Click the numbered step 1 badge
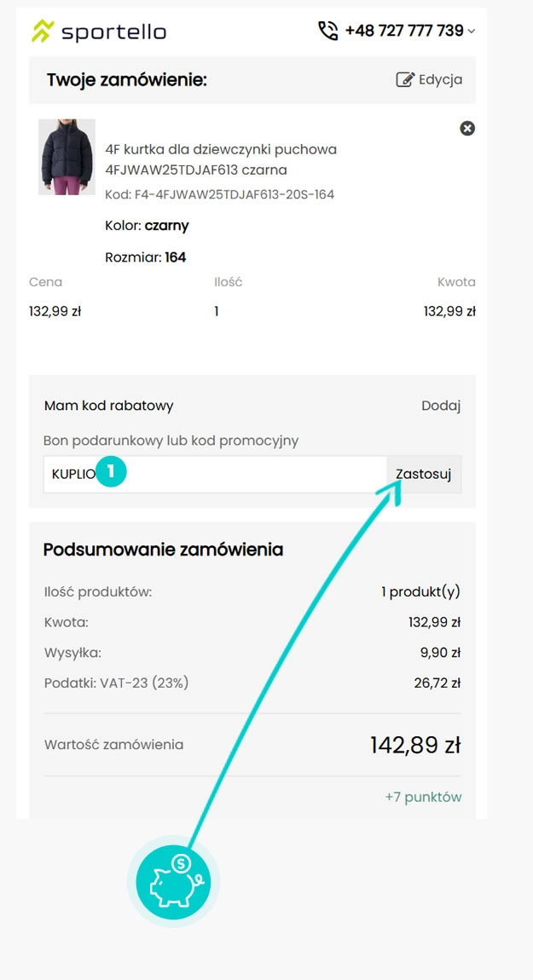Screen dimensions: 533x980 pyautogui.click(x=112, y=472)
